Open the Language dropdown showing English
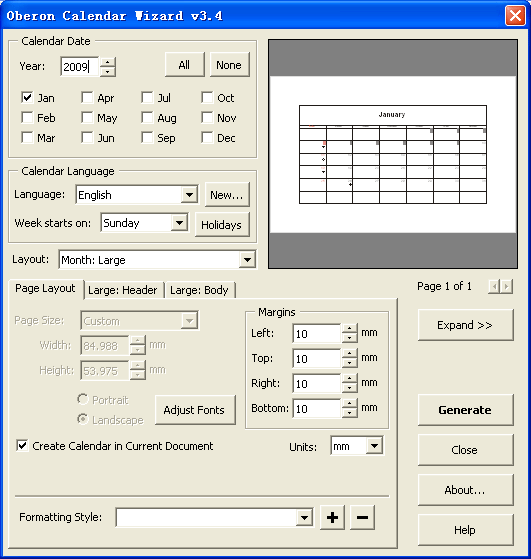The image size is (531, 559). 137,195
